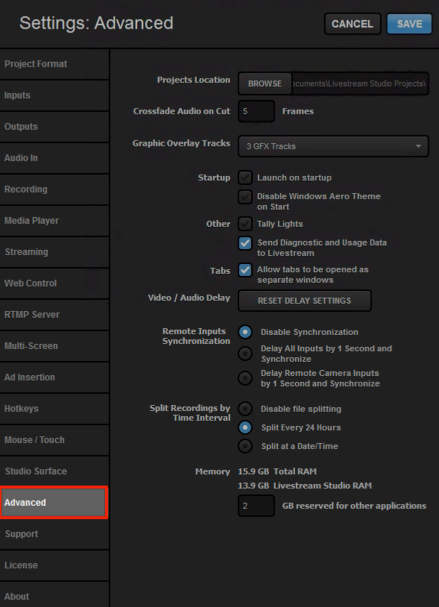This screenshot has width=439, height=607.
Task: Uncheck Allow tabs as separate windows
Action: 245,270
